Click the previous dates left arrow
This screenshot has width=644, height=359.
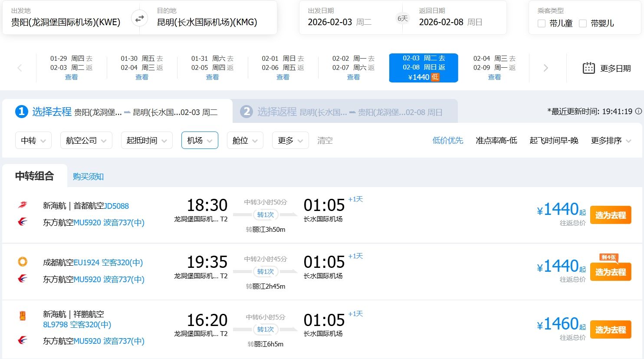(20, 68)
